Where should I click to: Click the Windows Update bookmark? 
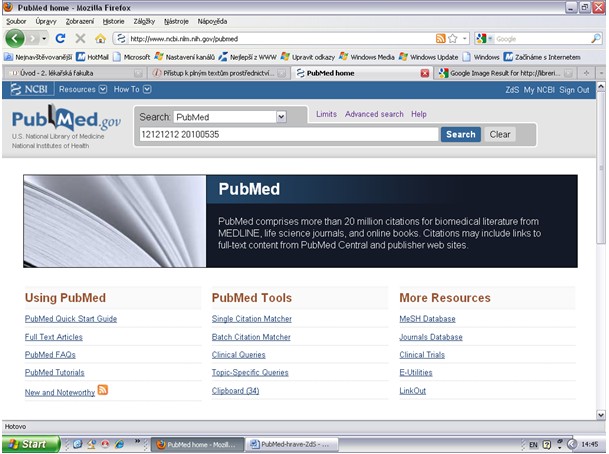coord(428,57)
